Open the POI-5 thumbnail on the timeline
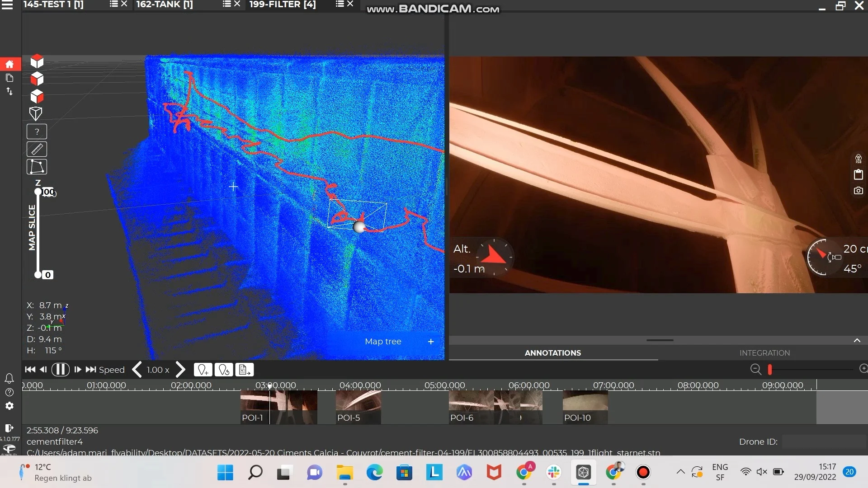The width and height of the screenshot is (868, 488). [x=358, y=407]
